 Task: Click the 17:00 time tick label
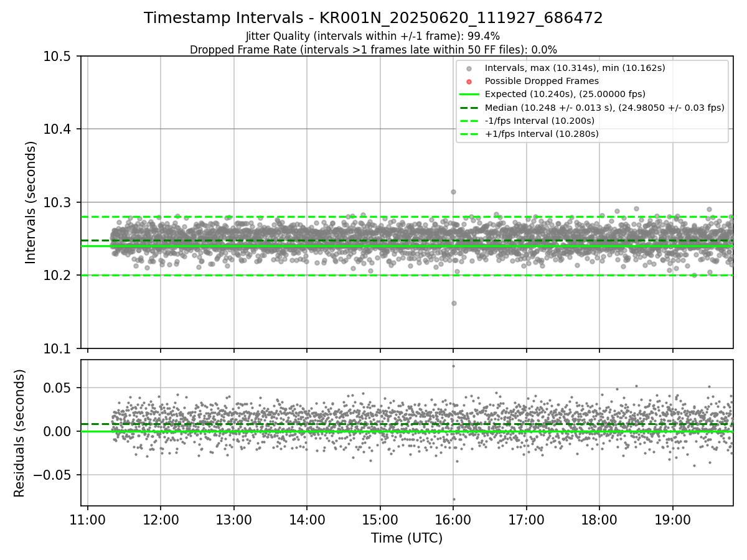pos(526,519)
